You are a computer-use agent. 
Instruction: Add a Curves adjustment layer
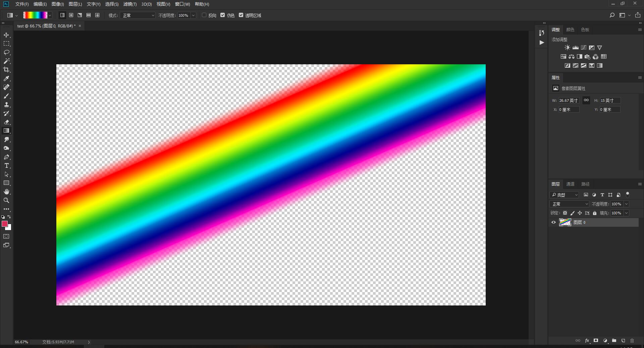[583, 47]
